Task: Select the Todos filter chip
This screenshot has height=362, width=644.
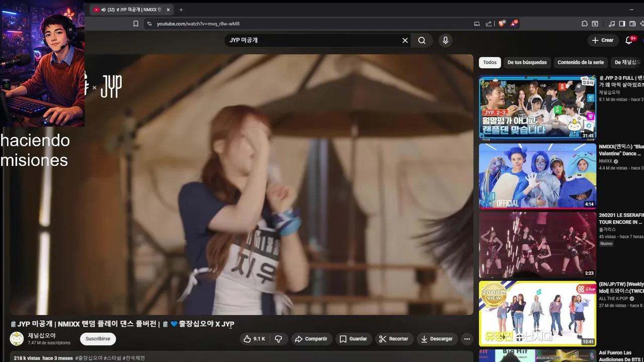Action: pyautogui.click(x=490, y=62)
